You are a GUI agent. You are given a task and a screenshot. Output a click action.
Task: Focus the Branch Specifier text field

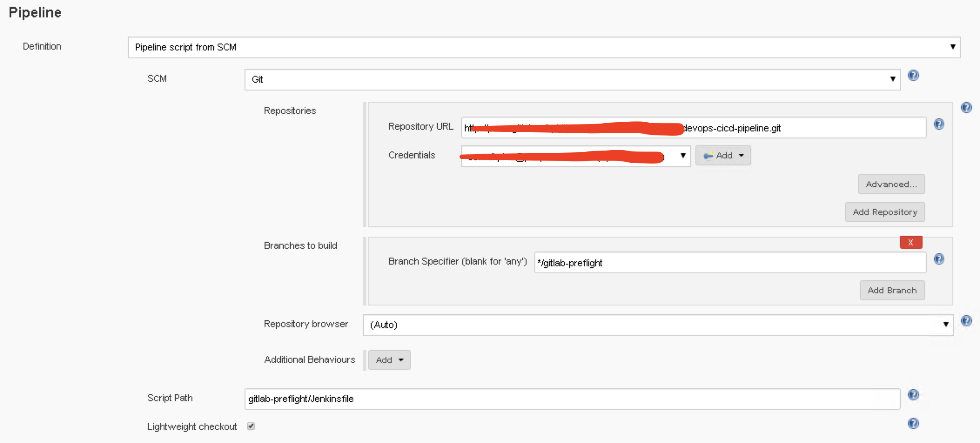(x=729, y=263)
